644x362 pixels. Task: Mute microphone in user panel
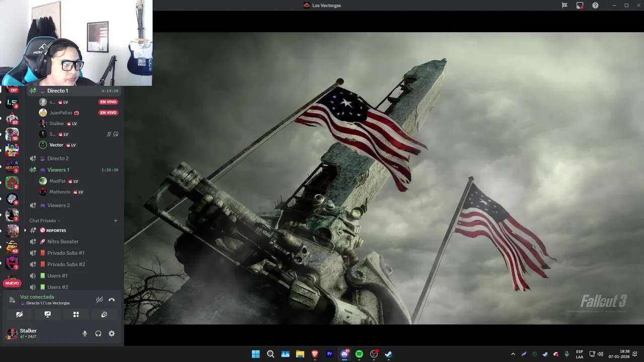point(85,333)
